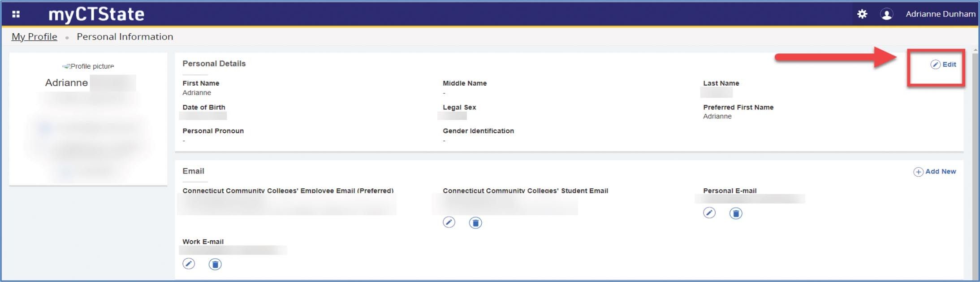Viewport: 980px width, 282px height.
Task: Edit the Work E-mail with pencil icon
Action: pos(189,264)
